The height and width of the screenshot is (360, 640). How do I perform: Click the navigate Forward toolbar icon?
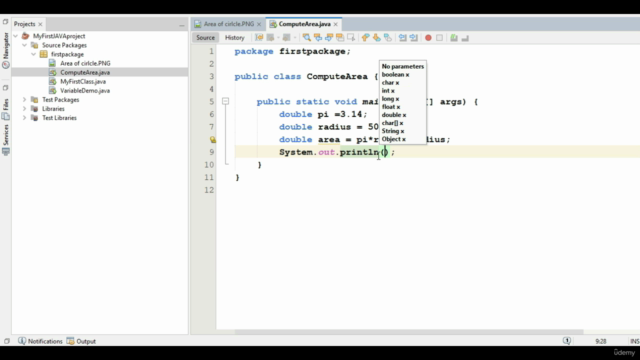(287, 38)
